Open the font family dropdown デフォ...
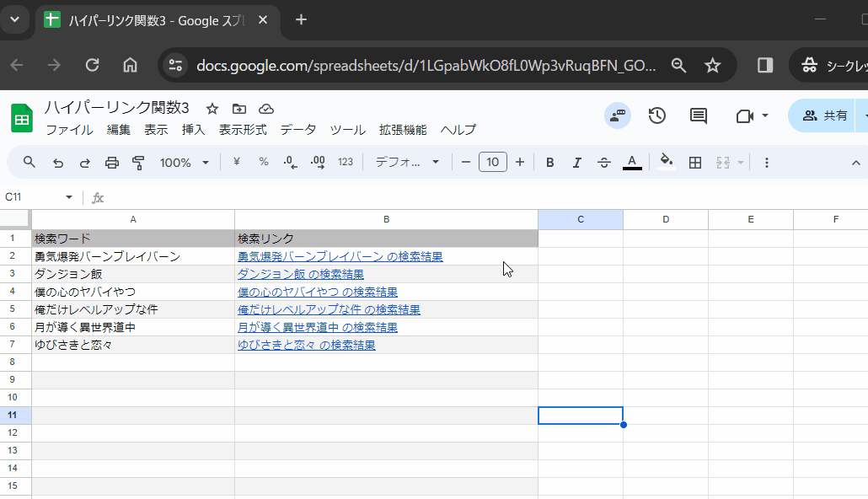 [407, 163]
